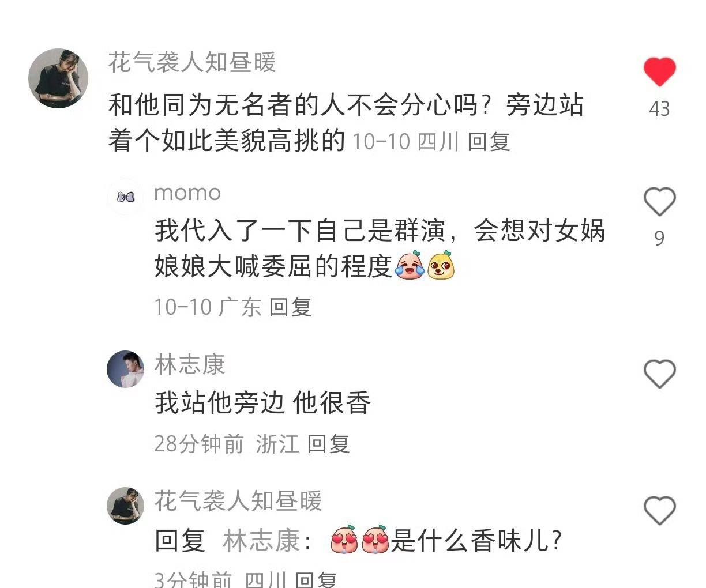The width and height of the screenshot is (706, 588).
Task: Open 林志康's profile avatar
Action: click(x=125, y=370)
